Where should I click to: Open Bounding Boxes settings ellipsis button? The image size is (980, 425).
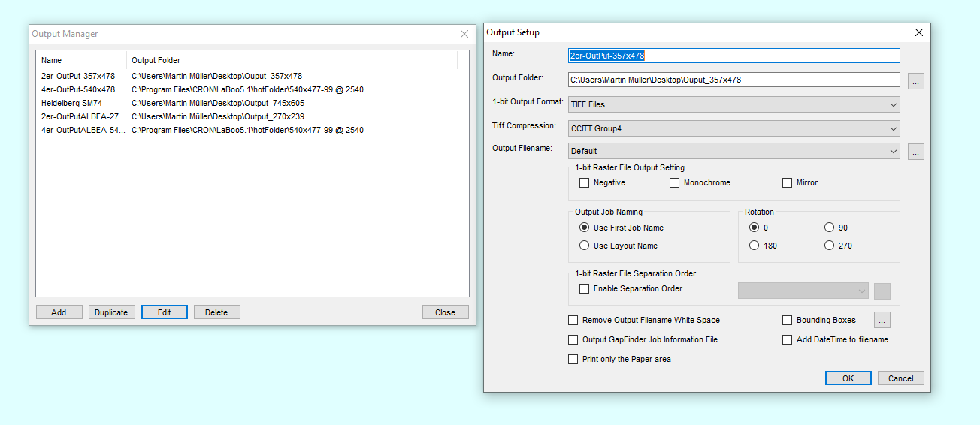882,321
